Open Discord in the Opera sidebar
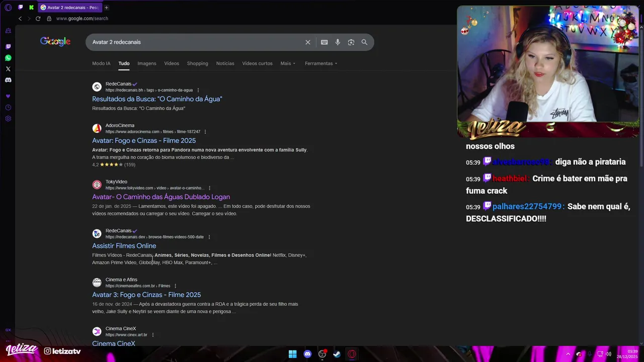The image size is (644, 362). pos(8,80)
